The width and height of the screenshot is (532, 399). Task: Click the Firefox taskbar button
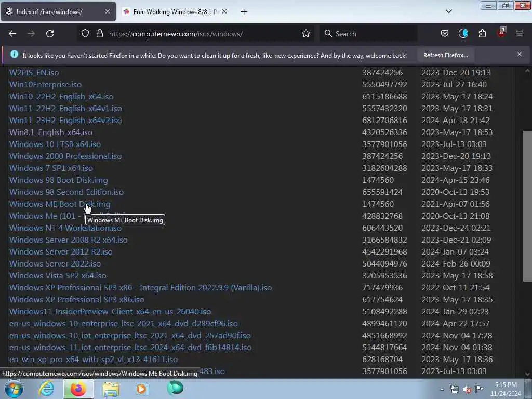tap(78, 389)
